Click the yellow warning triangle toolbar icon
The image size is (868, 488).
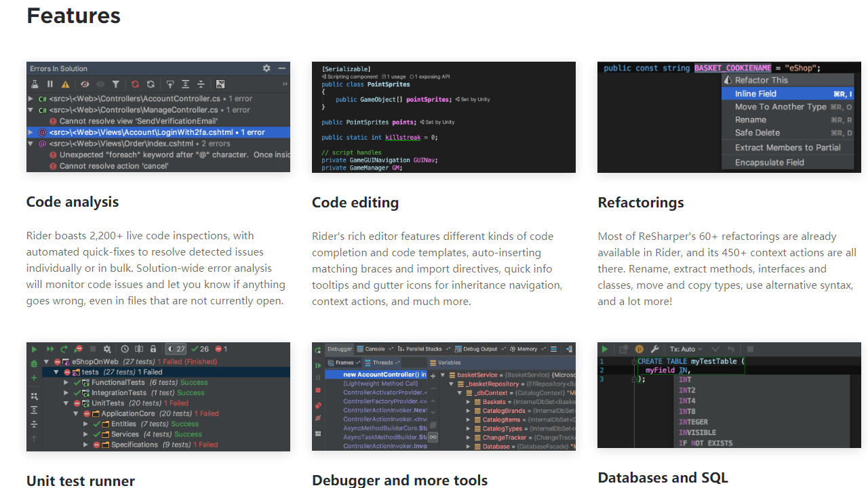pos(65,84)
